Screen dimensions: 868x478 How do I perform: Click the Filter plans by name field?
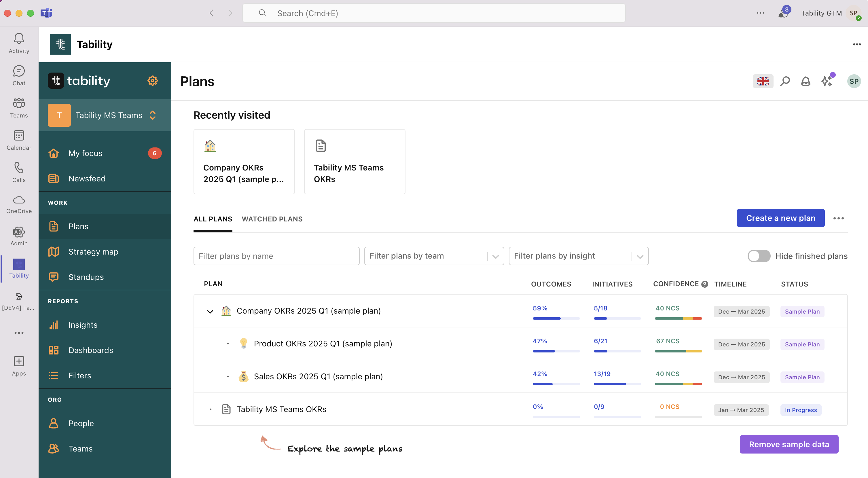point(276,256)
